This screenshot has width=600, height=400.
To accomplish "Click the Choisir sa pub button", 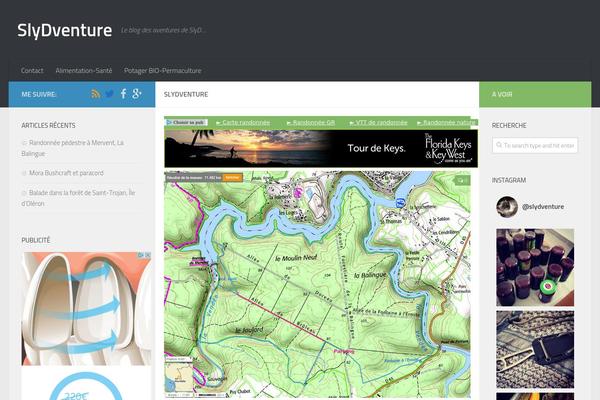I will [186, 122].
